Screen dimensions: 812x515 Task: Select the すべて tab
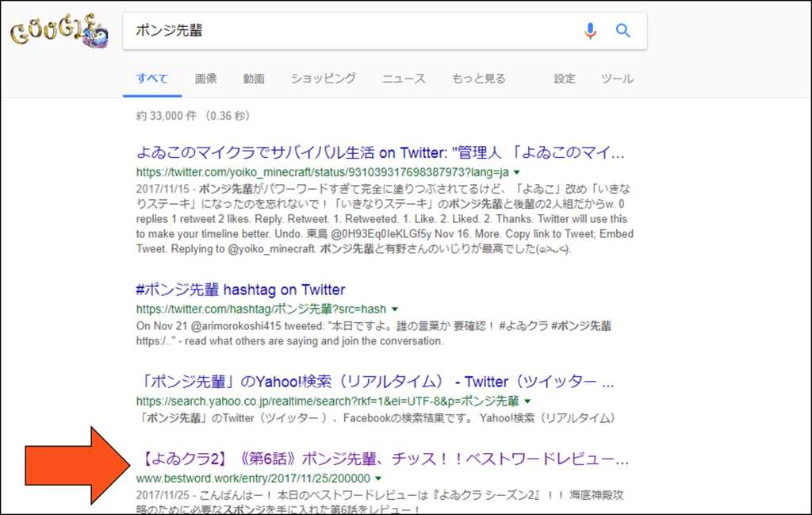click(152, 79)
